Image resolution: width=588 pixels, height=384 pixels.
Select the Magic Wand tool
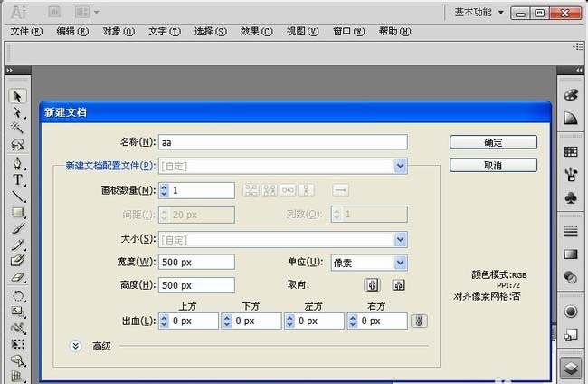(x=17, y=128)
